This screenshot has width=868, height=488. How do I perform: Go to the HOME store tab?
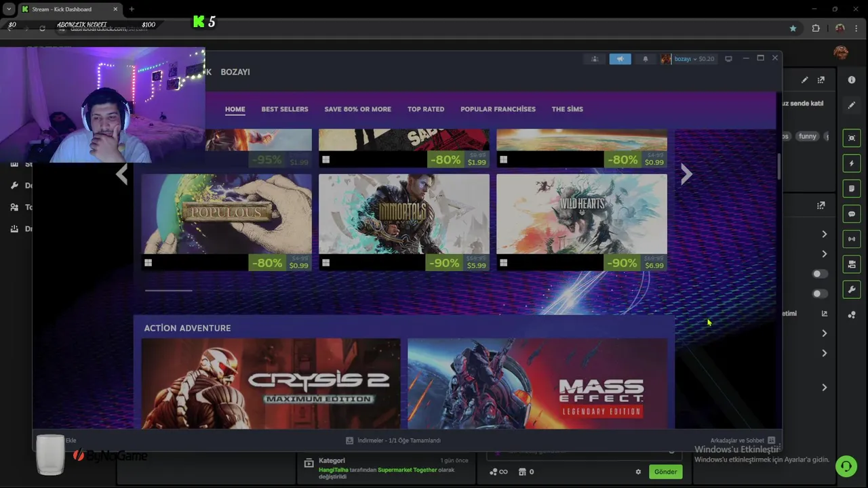235,109
